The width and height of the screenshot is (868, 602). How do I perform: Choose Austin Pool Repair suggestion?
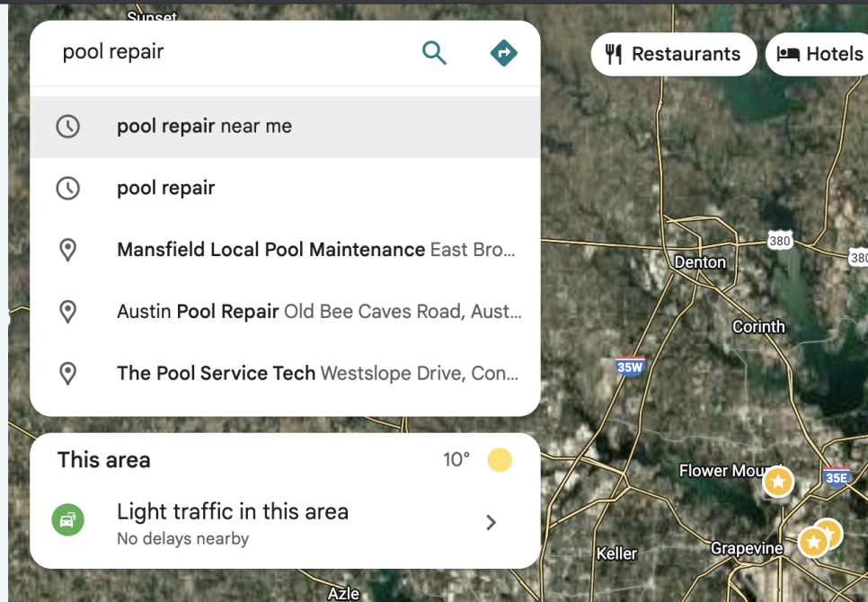click(198, 312)
